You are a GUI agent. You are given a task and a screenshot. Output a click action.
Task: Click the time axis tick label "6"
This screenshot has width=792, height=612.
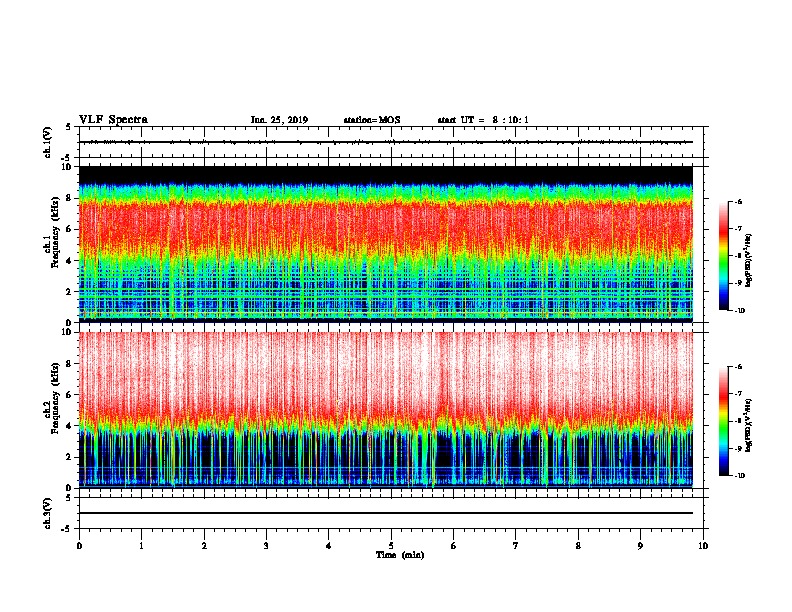point(454,546)
